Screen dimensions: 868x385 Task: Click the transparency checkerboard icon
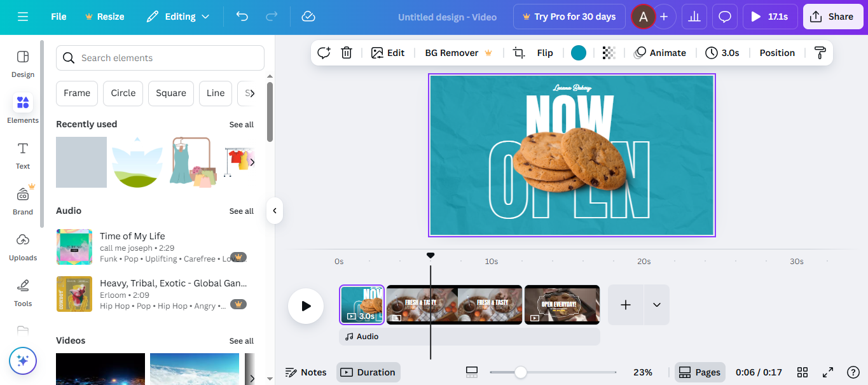pos(609,52)
